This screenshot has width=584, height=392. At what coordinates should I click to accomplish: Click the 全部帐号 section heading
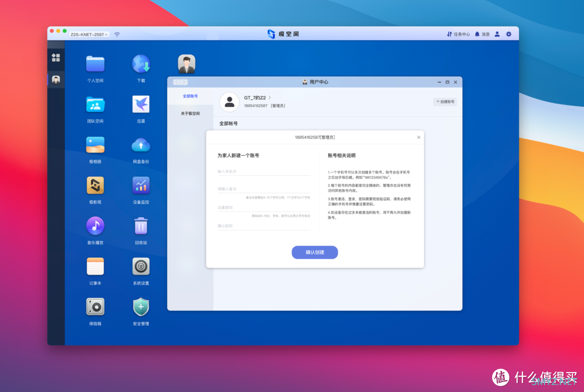tap(228, 124)
